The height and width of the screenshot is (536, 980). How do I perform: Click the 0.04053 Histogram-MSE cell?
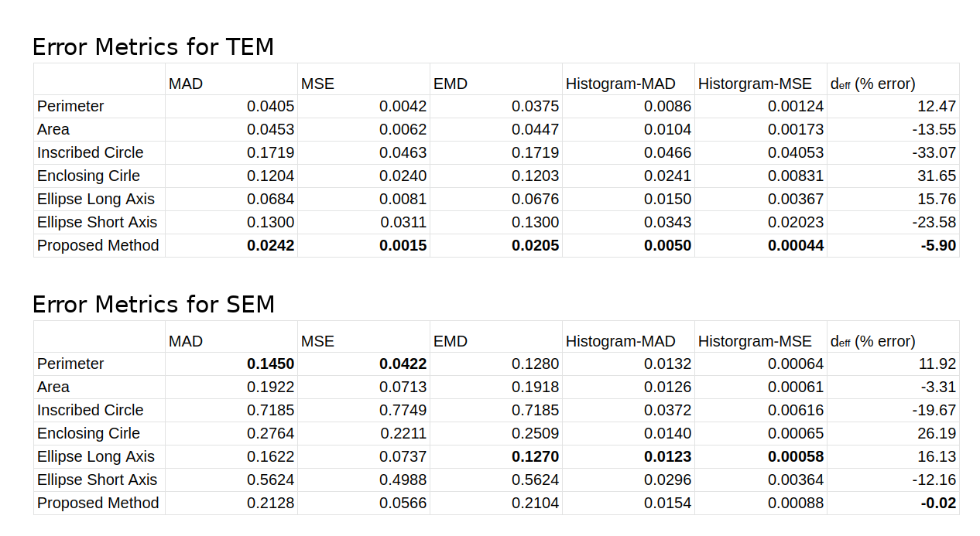(796, 152)
